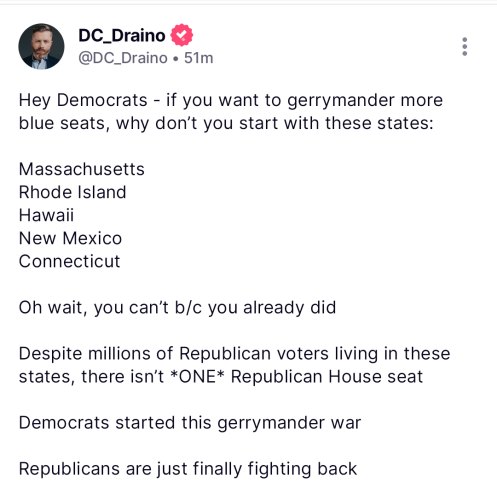Screen dimensions: 497x500
Task: Open the DC_Draino display name link
Action: click(x=122, y=35)
